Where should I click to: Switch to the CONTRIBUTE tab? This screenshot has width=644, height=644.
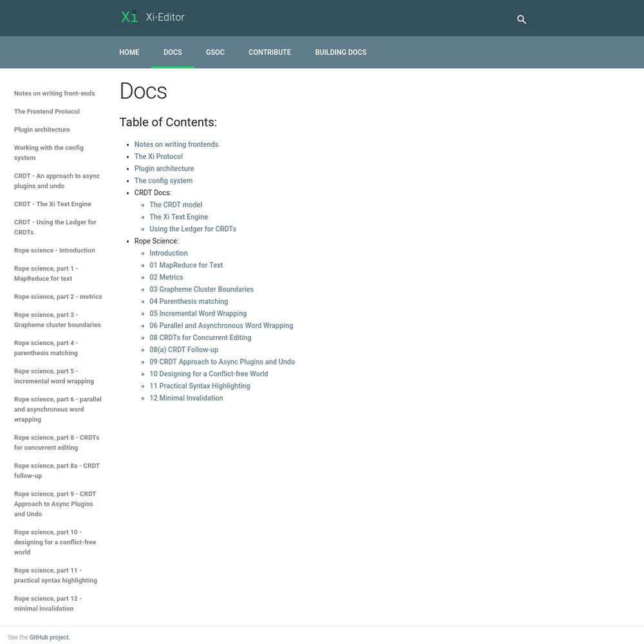tap(270, 52)
